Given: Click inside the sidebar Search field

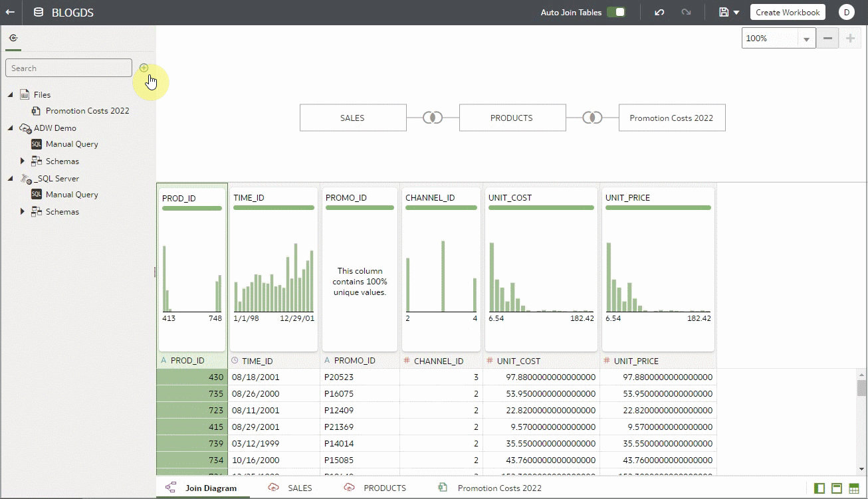Looking at the screenshot, I should pos(68,68).
